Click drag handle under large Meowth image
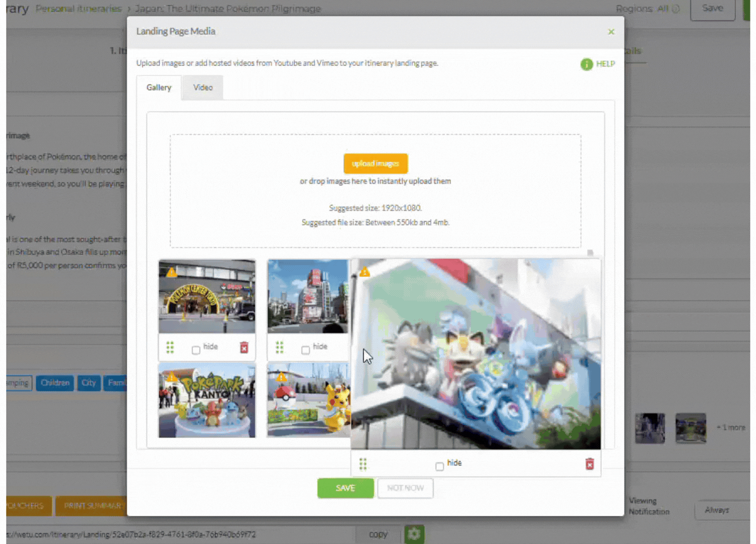The image size is (756, 544). [363, 464]
